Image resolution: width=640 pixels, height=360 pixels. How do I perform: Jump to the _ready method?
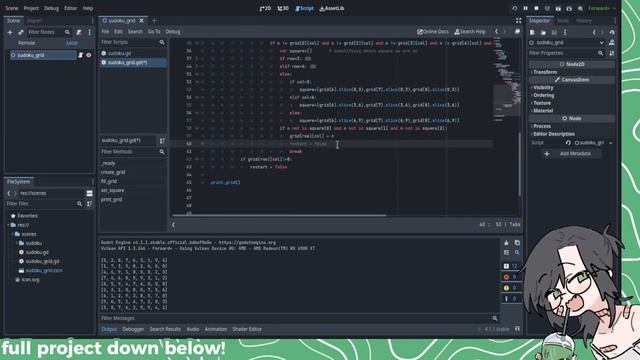pos(108,163)
